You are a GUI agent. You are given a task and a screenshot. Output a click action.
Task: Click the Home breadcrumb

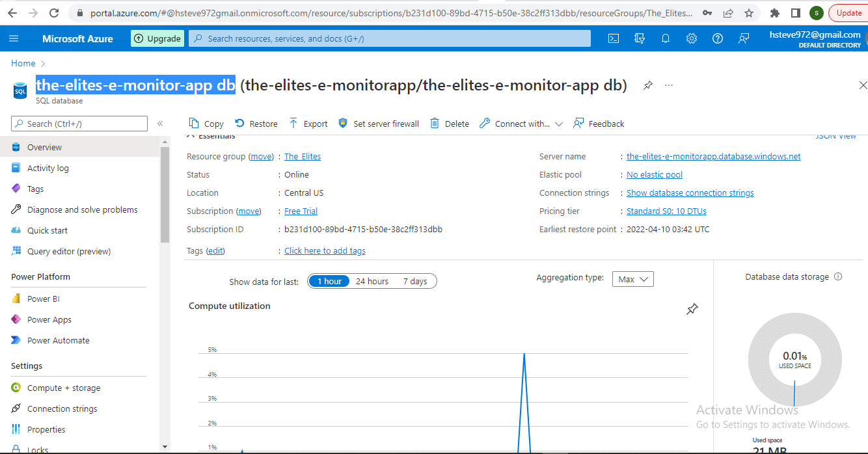point(23,63)
